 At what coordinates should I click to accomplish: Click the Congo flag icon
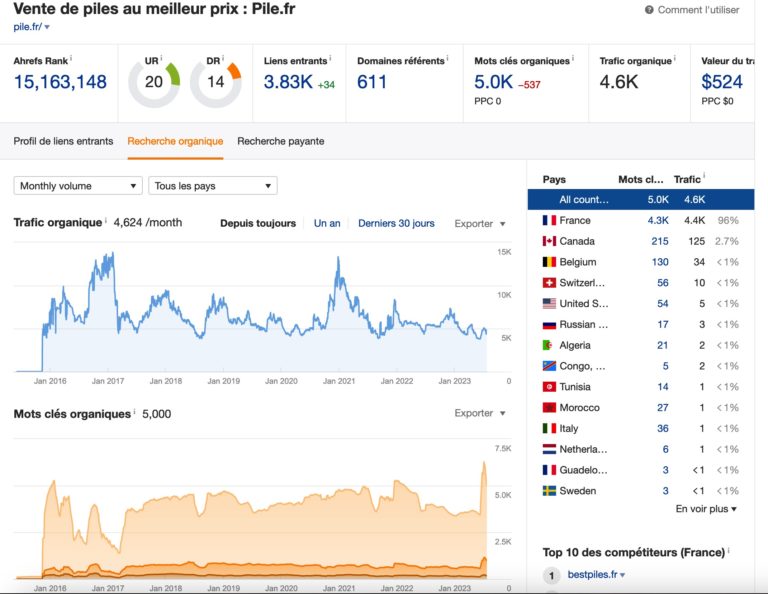click(549, 366)
